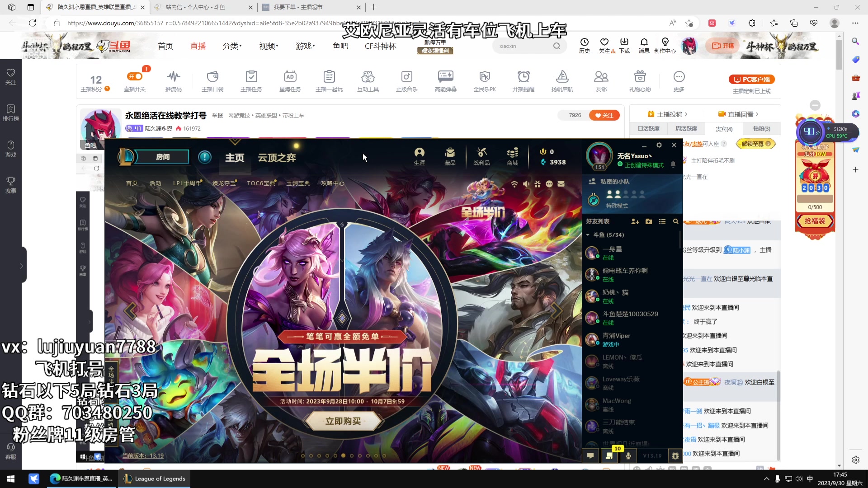This screenshot has height=488, width=868.
Task: Toggle the 直播开关 live stream switch
Action: [x=135, y=76]
